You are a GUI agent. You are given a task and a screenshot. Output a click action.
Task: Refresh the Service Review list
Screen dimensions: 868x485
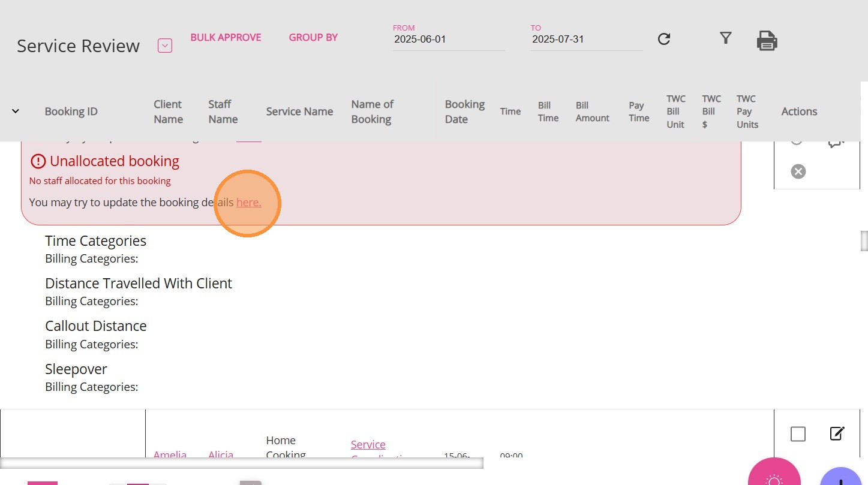[664, 39]
